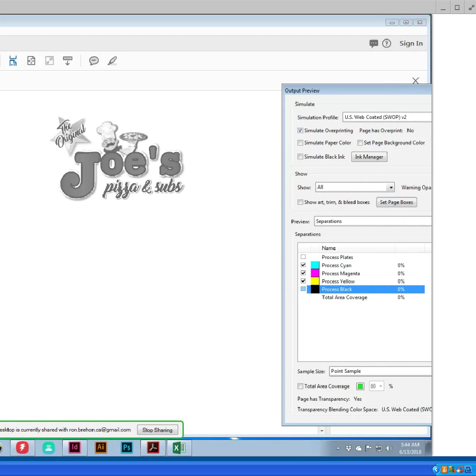The height and width of the screenshot is (476, 476).
Task: Enable the Total Area Coverage checkbox
Action: (x=300, y=386)
